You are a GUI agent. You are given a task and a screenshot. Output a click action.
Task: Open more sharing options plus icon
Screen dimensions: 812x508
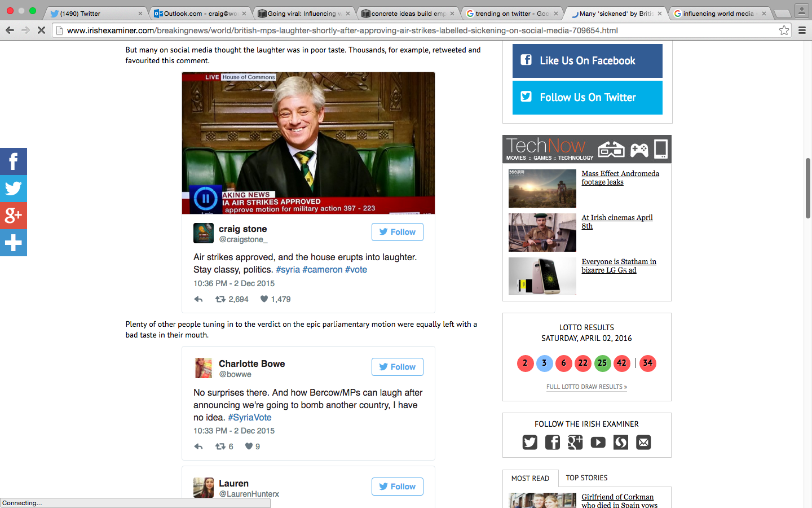14,243
